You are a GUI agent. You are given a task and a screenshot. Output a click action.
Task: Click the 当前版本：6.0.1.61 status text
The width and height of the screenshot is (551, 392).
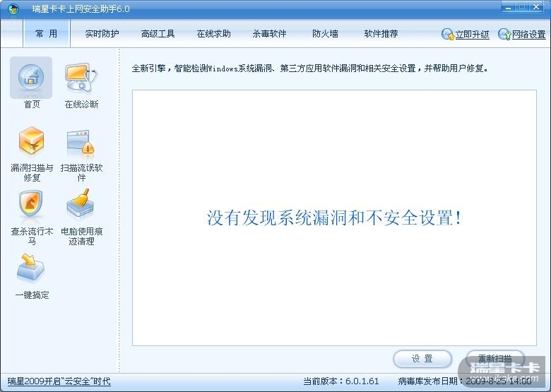(341, 381)
